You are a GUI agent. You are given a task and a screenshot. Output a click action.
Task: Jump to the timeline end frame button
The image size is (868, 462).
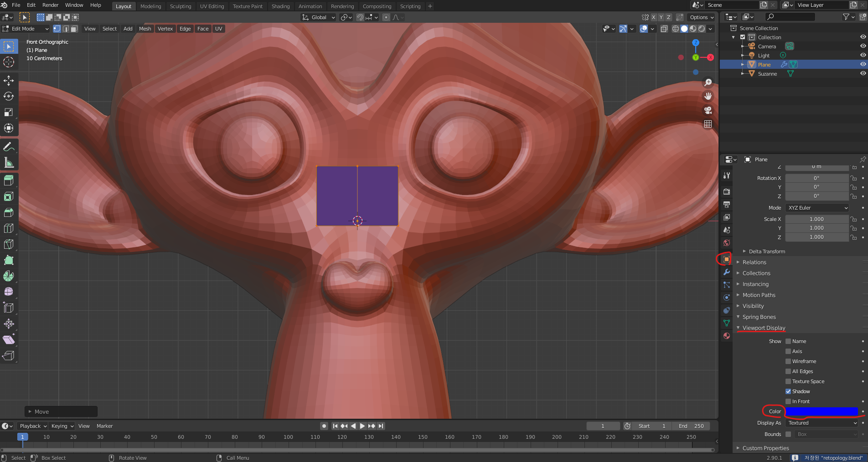pos(381,426)
